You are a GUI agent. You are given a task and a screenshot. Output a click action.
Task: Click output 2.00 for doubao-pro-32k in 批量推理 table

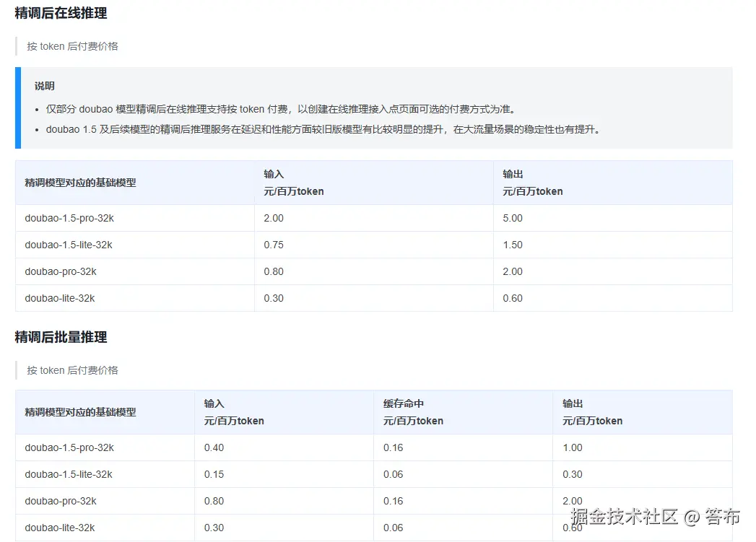point(573,501)
